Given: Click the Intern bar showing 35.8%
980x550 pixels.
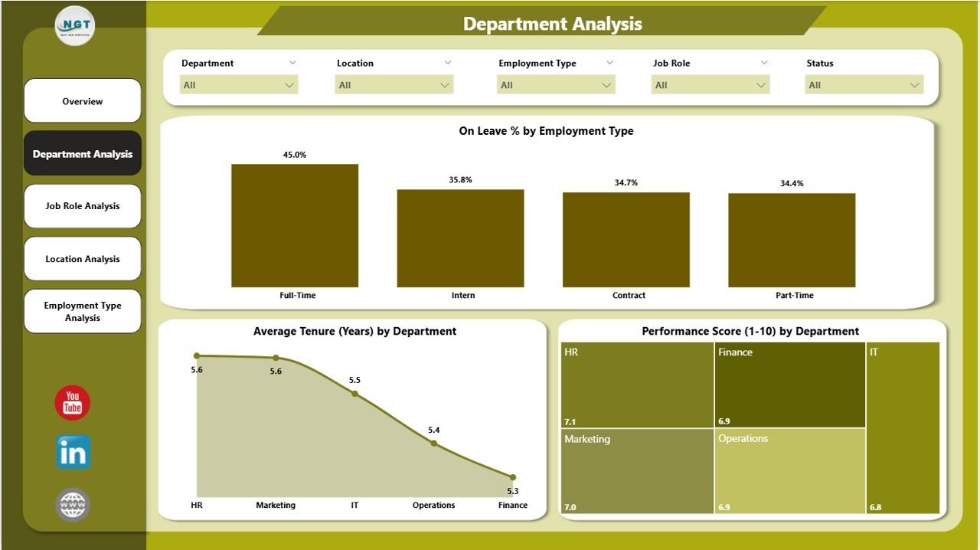Looking at the screenshot, I should coord(460,237).
